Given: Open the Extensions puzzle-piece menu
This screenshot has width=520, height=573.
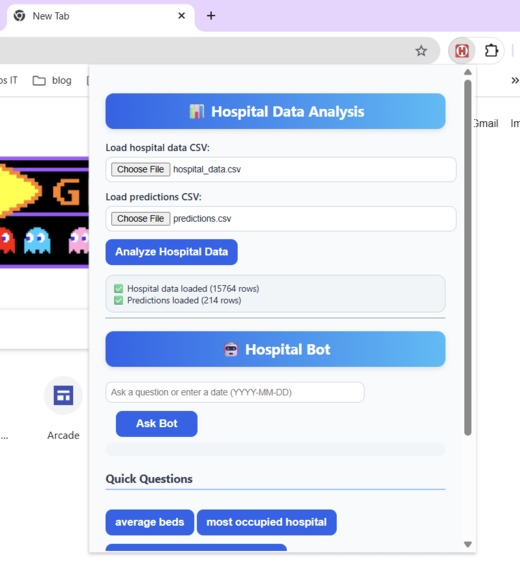Looking at the screenshot, I should pyautogui.click(x=491, y=51).
